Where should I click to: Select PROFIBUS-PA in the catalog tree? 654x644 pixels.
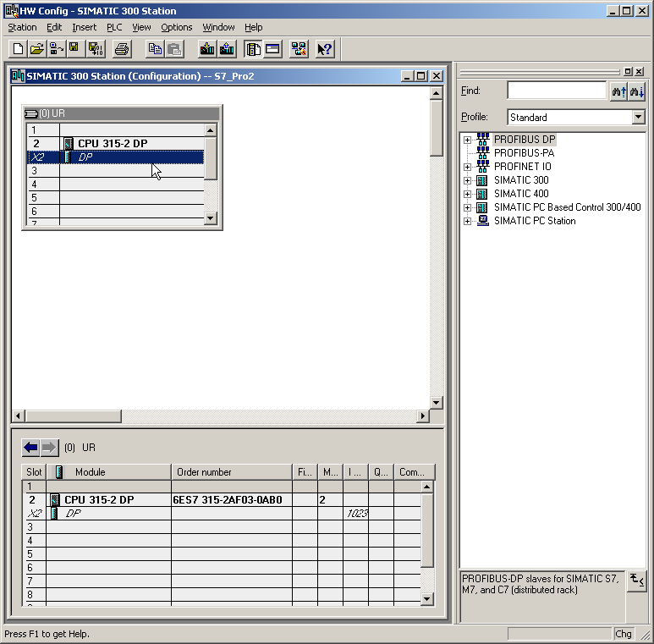pos(524,153)
